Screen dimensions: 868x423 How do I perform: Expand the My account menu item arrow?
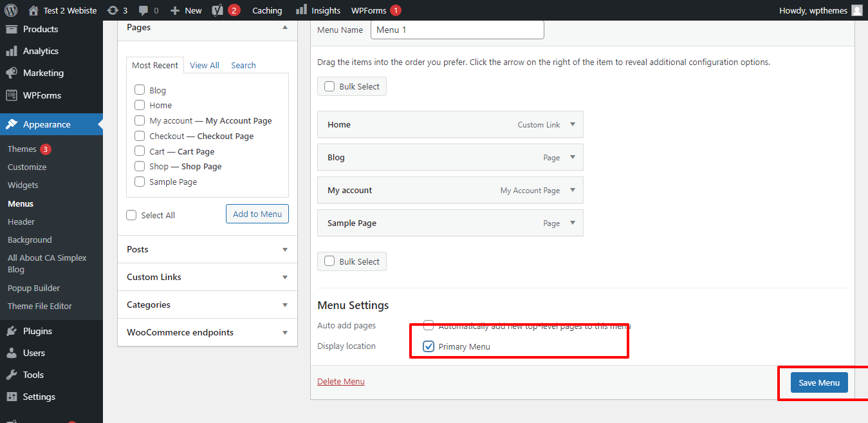(573, 190)
